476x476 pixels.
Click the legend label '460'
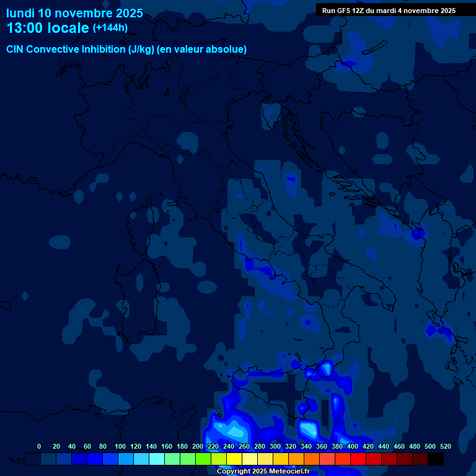tap(399, 446)
